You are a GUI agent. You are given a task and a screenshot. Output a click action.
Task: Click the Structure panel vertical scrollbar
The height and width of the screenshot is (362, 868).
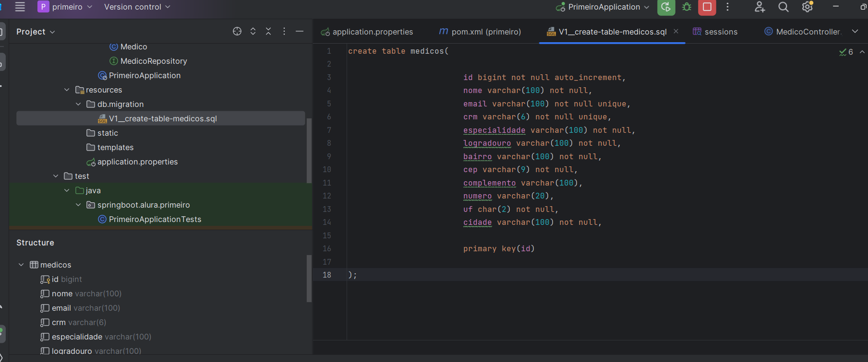[x=309, y=278]
